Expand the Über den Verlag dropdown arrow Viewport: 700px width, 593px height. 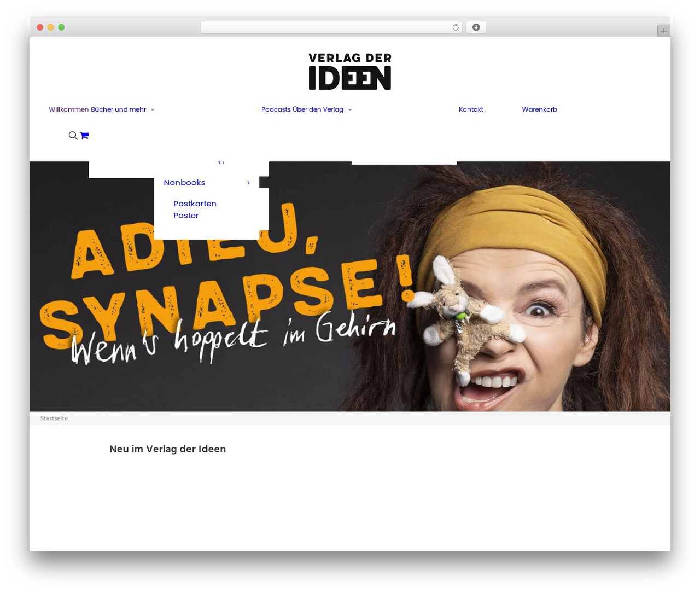coord(350,110)
